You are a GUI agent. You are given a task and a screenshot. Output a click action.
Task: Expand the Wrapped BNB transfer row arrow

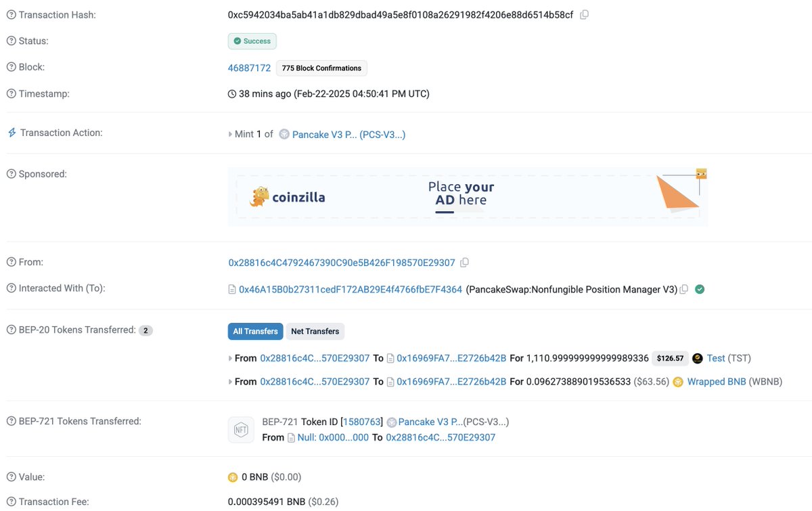tap(231, 382)
